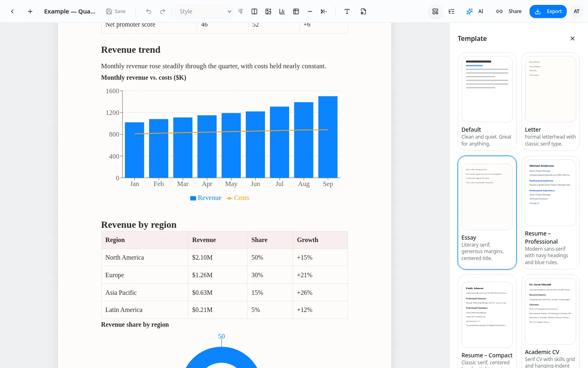Open the AT user avatar menu
Image resolution: width=588 pixels, height=368 pixels.
pos(577,11)
